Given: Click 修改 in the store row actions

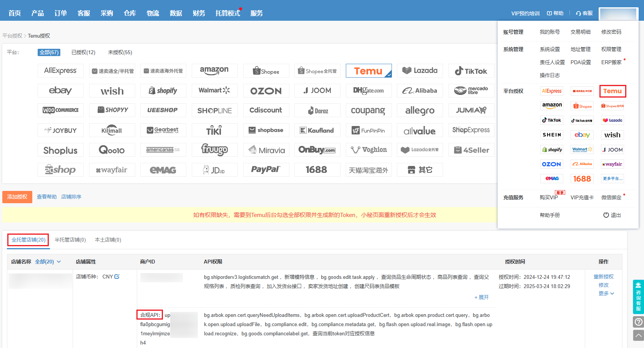Looking at the screenshot, I should tap(604, 285).
